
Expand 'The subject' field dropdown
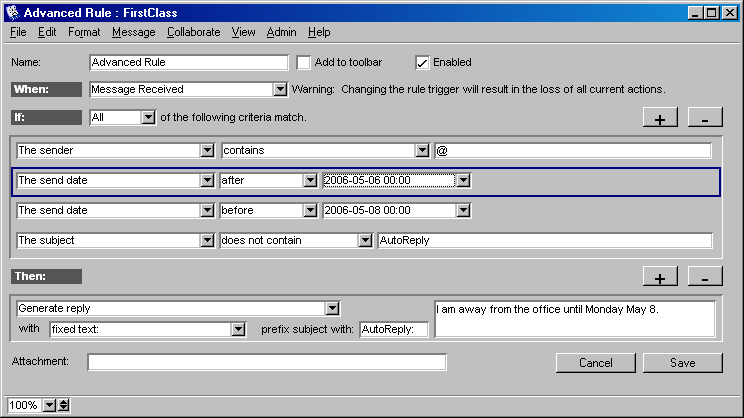click(x=207, y=241)
